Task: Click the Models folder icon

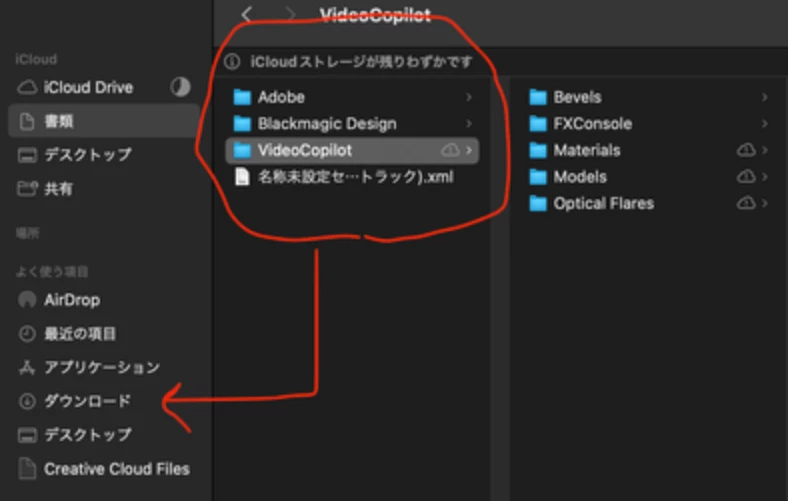Action: click(x=538, y=177)
